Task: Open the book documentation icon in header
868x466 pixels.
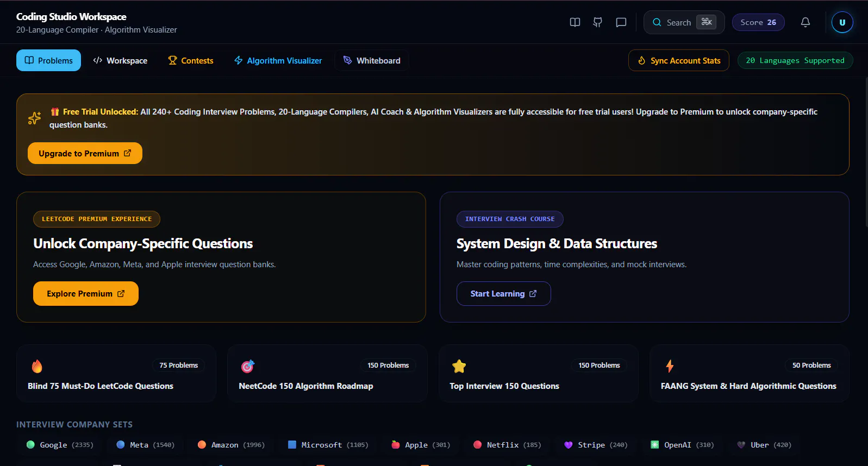Action: (574, 22)
